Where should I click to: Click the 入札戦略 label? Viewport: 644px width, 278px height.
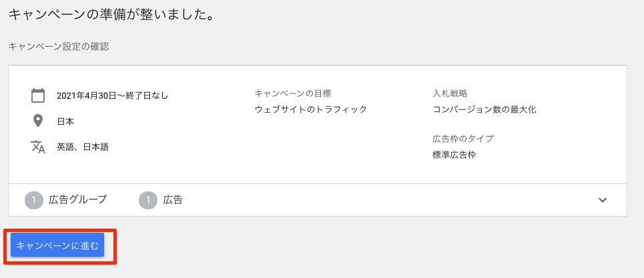pos(450,93)
